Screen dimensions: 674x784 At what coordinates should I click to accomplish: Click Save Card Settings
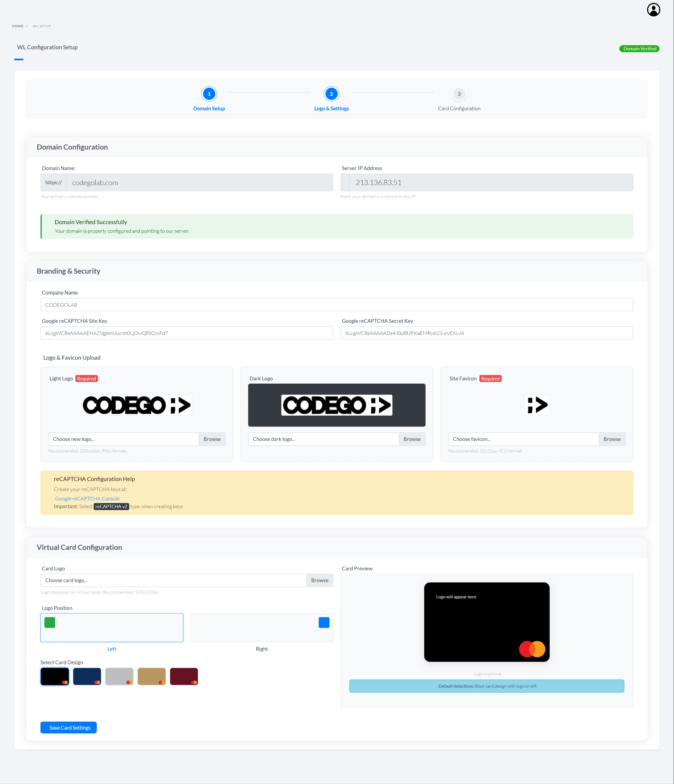click(x=68, y=727)
